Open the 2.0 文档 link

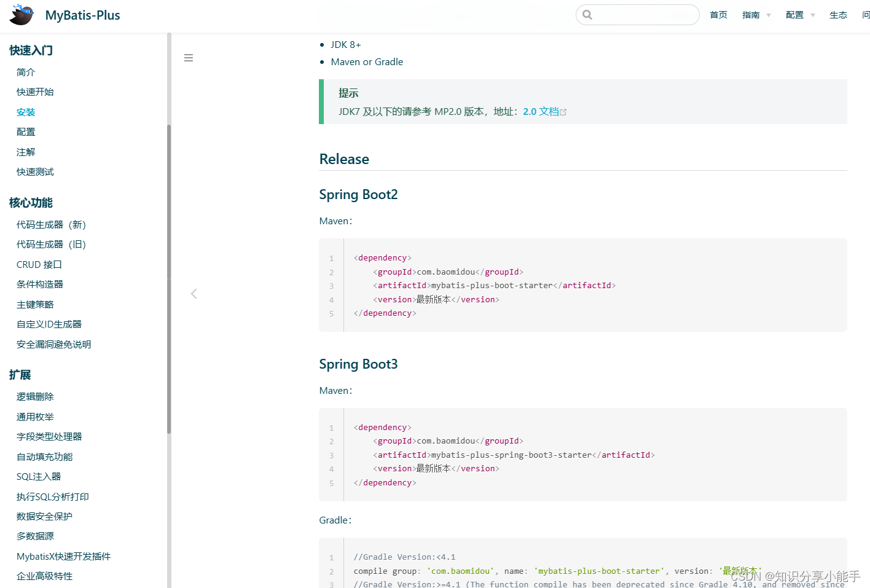click(541, 111)
